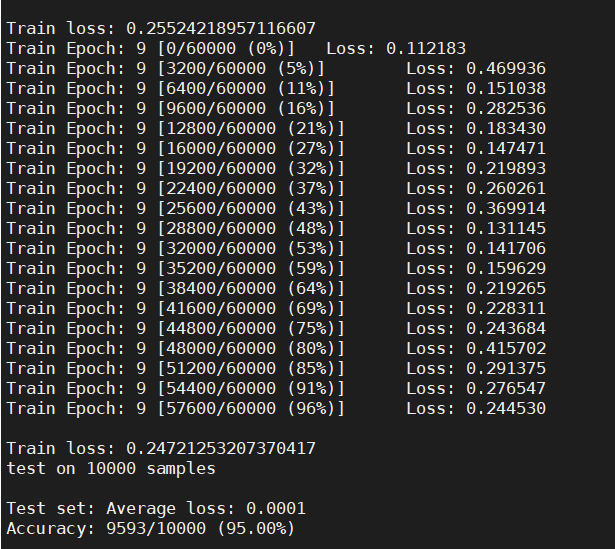
Task: Click the line showing 57600/60000 (96%)
Action: pyautogui.click(x=276, y=409)
